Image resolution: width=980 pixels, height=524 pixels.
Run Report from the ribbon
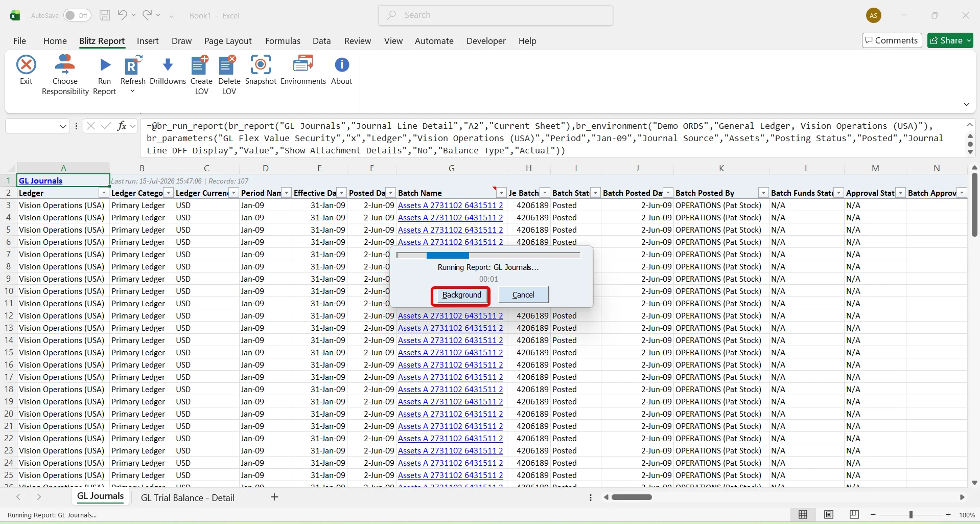(x=105, y=75)
